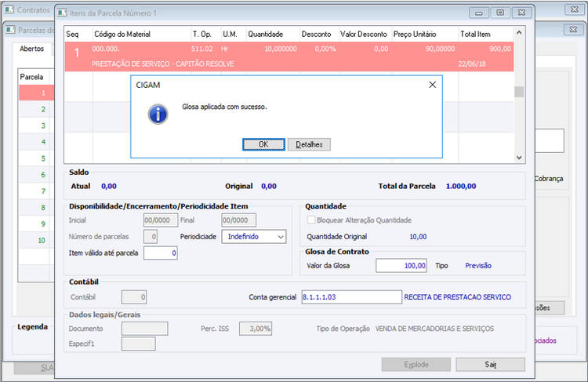The width and height of the screenshot is (588, 382).
Task: Select Parcela 3 in the Parcelas list
Action: pos(37,126)
